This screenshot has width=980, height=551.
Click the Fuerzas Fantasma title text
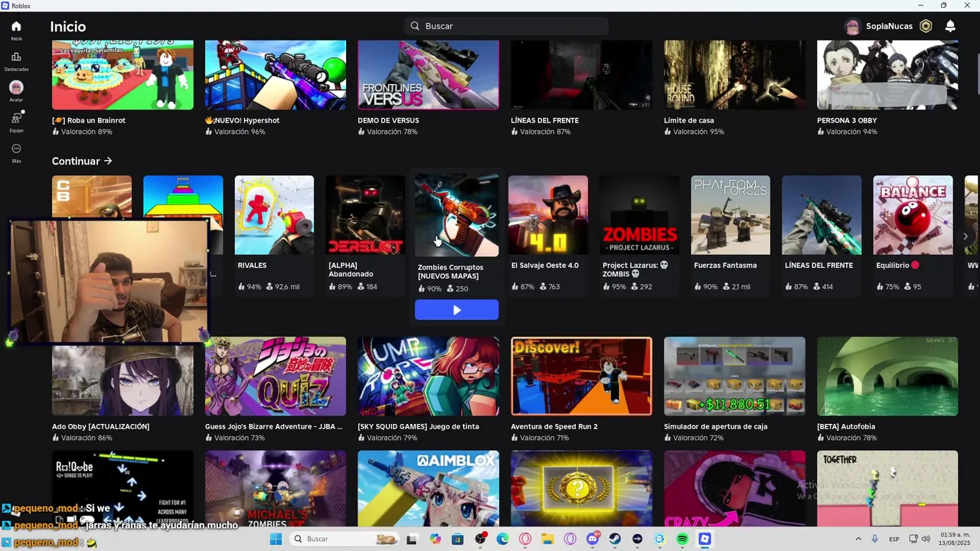tap(725, 266)
